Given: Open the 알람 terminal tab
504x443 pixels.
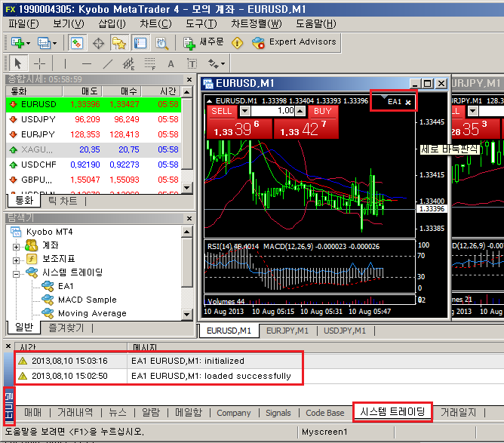Looking at the screenshot, I should point(151,413).
